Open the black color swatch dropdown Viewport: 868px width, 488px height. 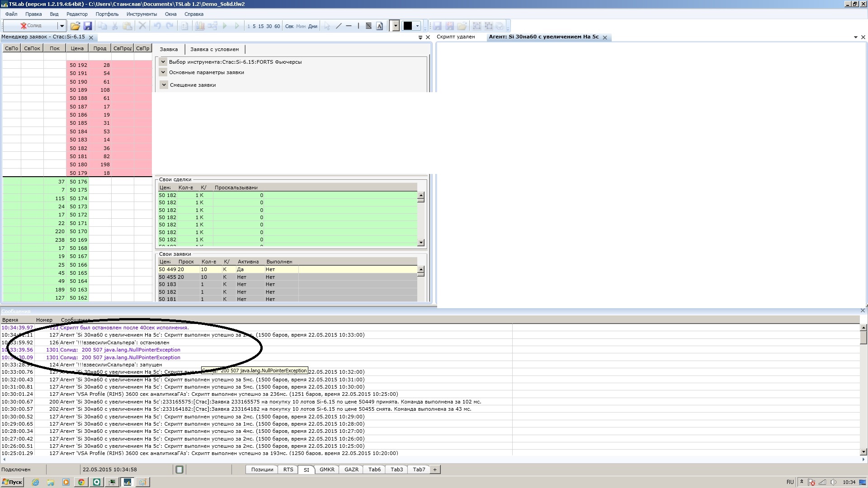417,26
